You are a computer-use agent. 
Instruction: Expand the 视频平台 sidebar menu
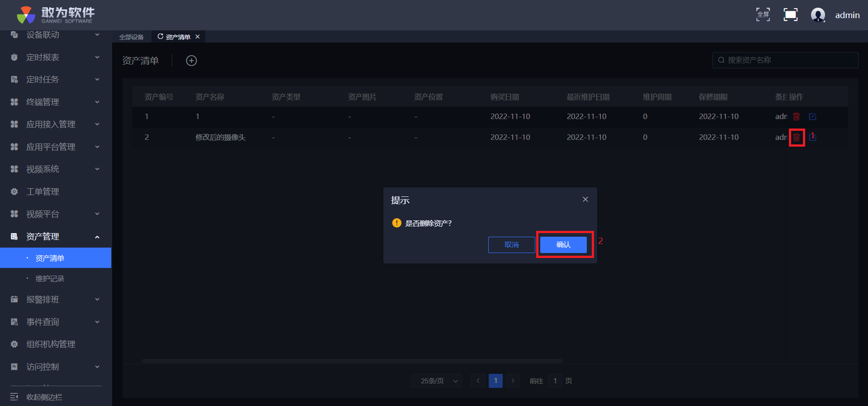(56, 214)
